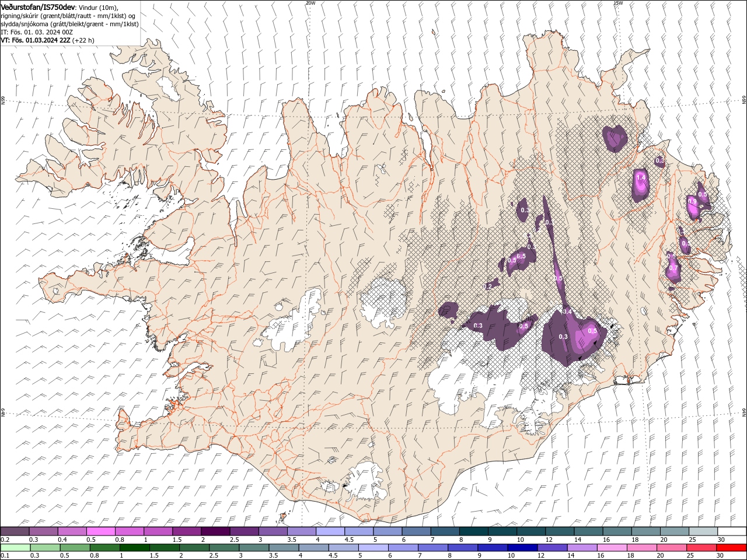Select the darkest green rain swatch labeled 1
Viewport: 747px width, 560px height.
pos(134,548)
